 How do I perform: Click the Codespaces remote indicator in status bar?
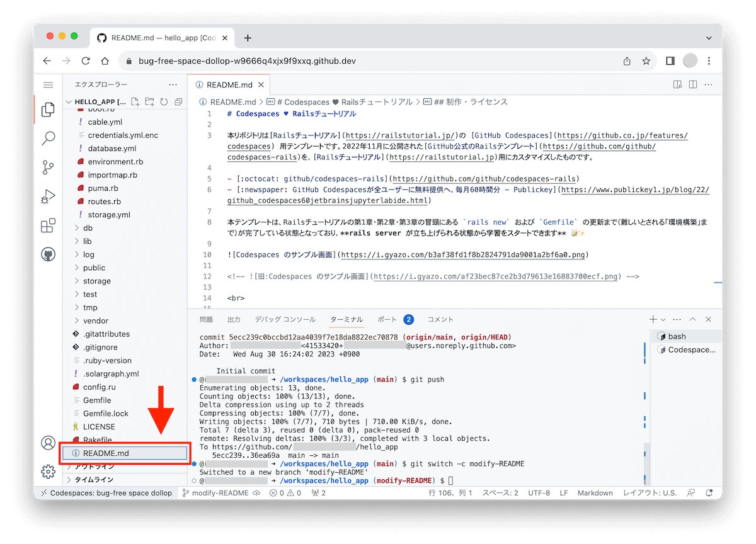(x=106, y=493)
